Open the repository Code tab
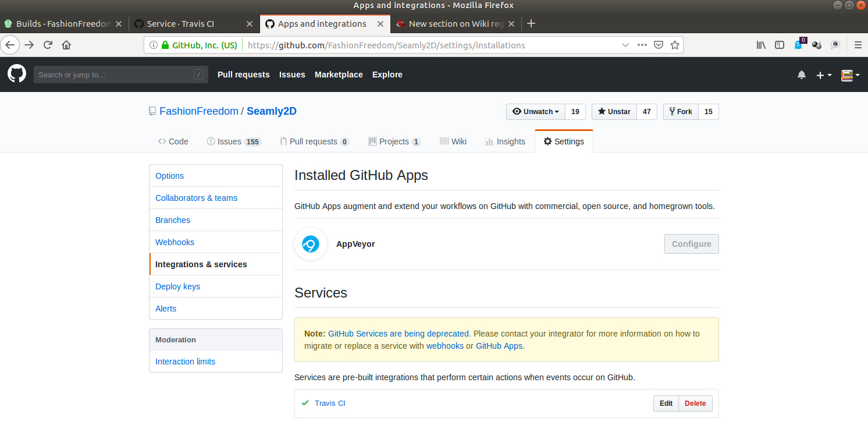 pos(173,141)
